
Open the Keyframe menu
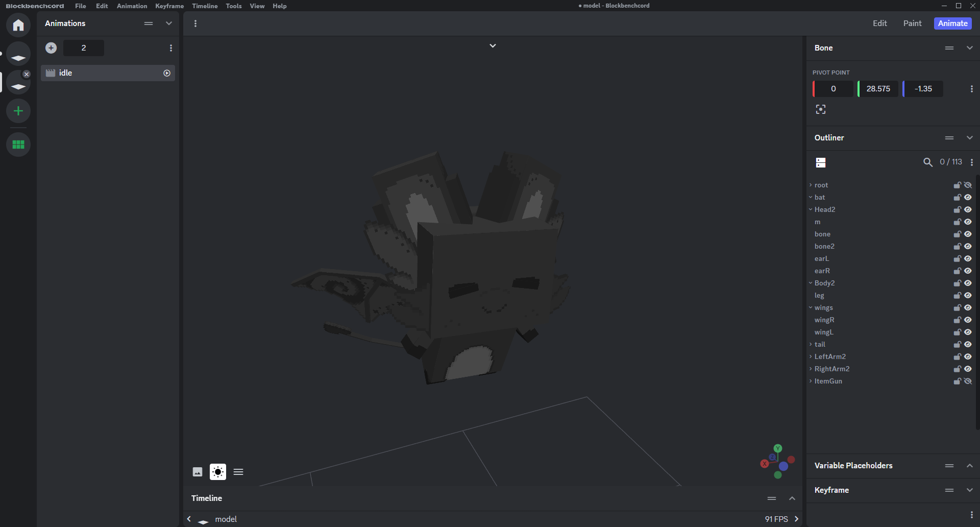(169, 6)
